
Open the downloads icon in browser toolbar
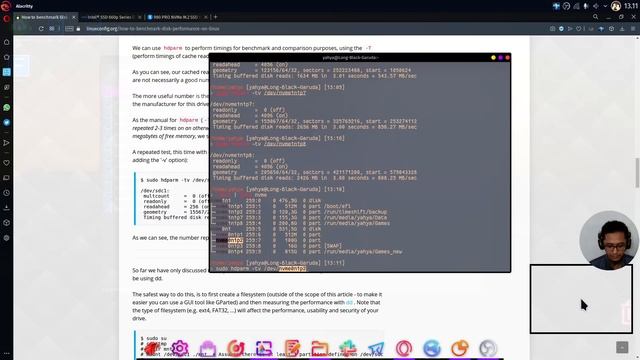point(622,29)
